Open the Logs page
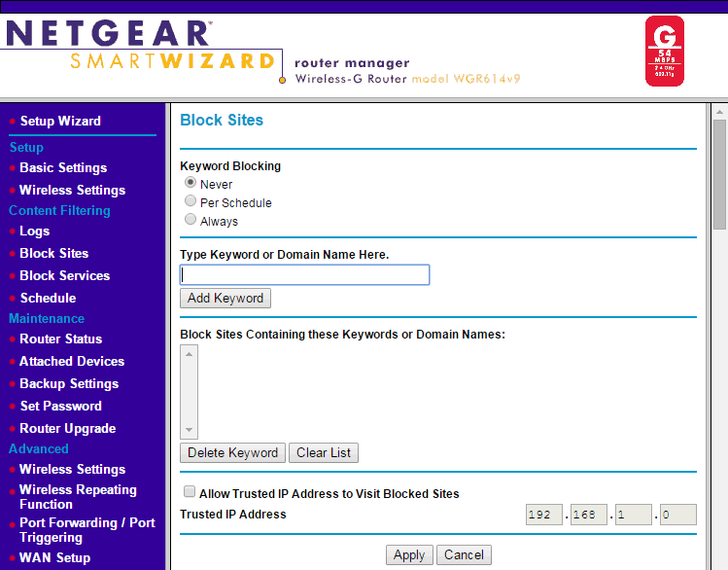Viewport: 728px width, 570px height. tap(34, 231)
